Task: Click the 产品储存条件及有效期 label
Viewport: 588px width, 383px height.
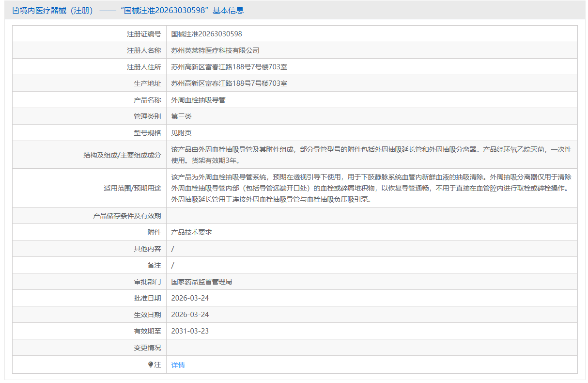Action: click(127, 216)
